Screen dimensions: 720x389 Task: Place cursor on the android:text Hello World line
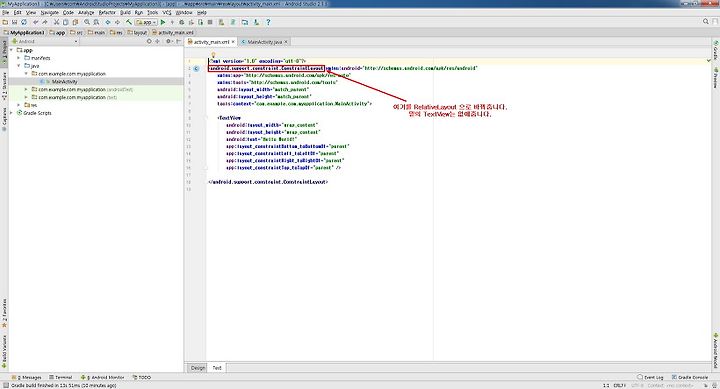[x=261, y=139]
